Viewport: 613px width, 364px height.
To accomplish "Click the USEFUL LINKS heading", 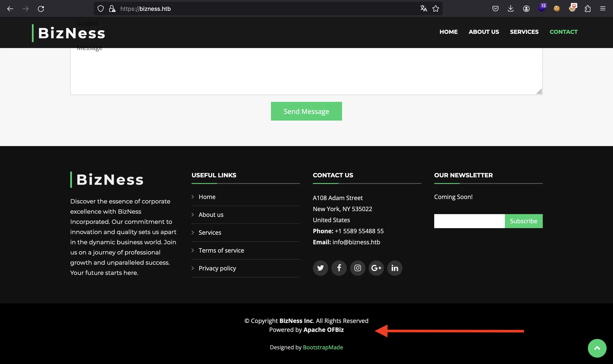I will pyautogui.click(x=214, y=175).
